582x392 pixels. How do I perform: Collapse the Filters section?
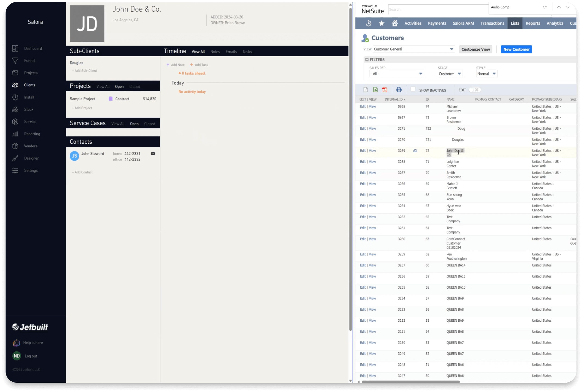[367, 59]
